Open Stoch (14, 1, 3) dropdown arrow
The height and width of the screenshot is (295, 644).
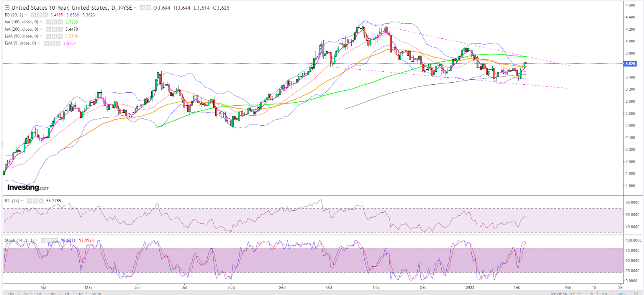[37, 240]
